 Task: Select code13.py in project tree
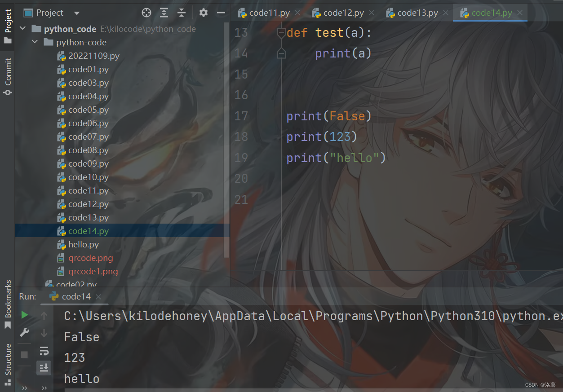tap(83, 217)
